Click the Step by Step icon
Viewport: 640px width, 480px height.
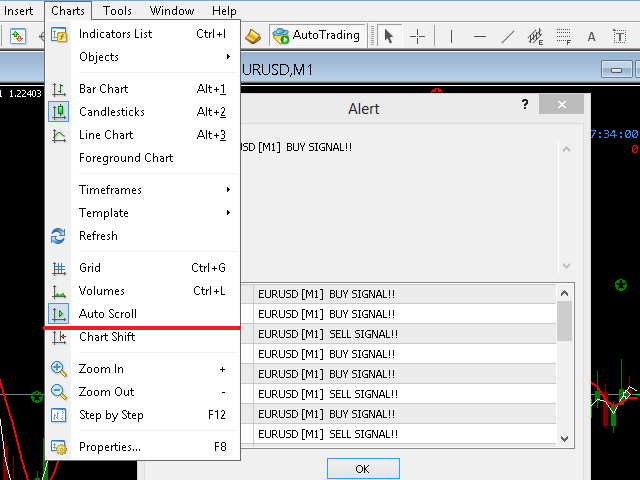(x=58, y=415)
